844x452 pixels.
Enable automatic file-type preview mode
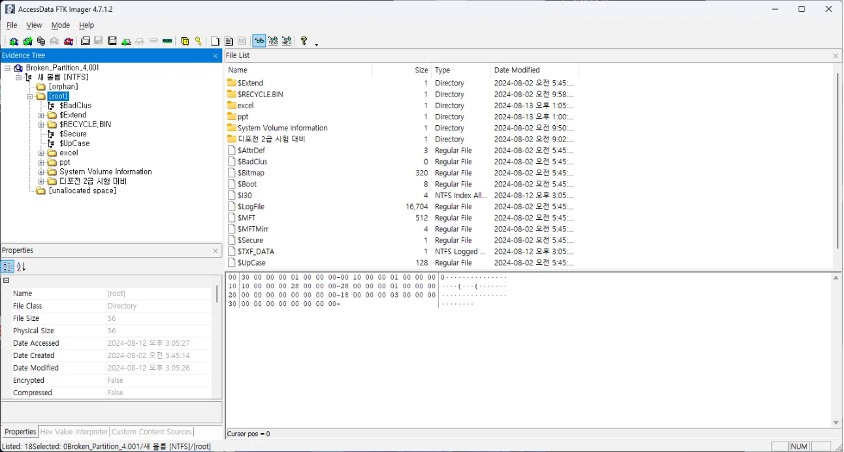[x=259, y=41]
